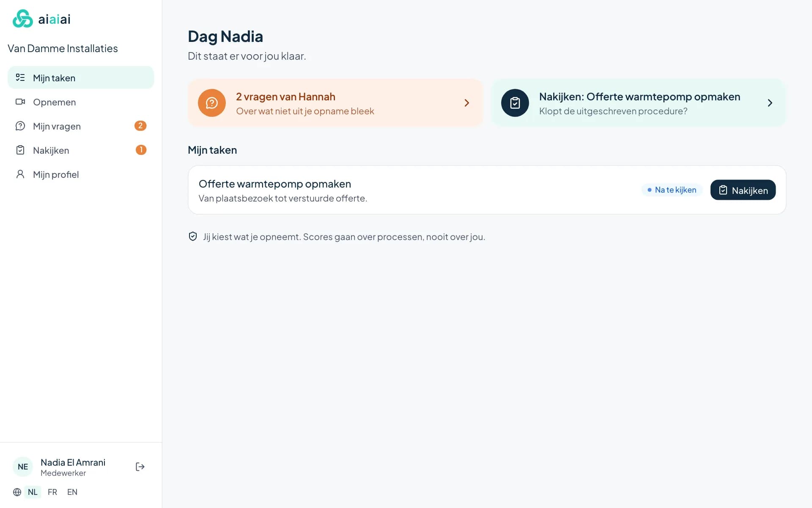
Task: Expand chevron on Nakijken Offerte card
Action: point(770,103)
